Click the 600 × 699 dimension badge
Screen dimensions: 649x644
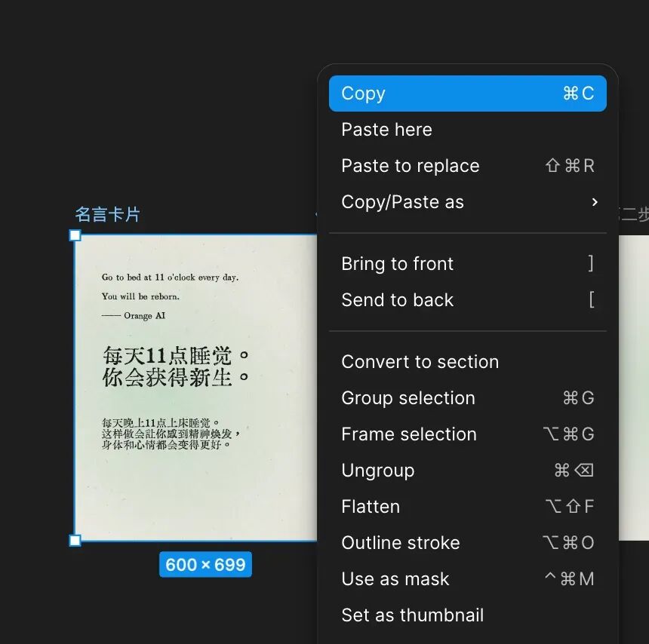[x=205, y=565]
